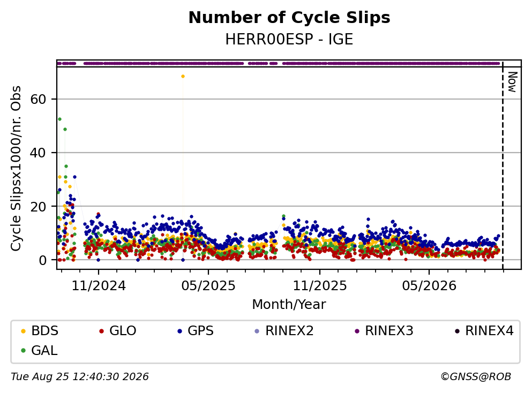The width and height of the screenshot is (532, 393).
Task: Click the blue GPS legend marker
Action: click(x=179, y=331)
